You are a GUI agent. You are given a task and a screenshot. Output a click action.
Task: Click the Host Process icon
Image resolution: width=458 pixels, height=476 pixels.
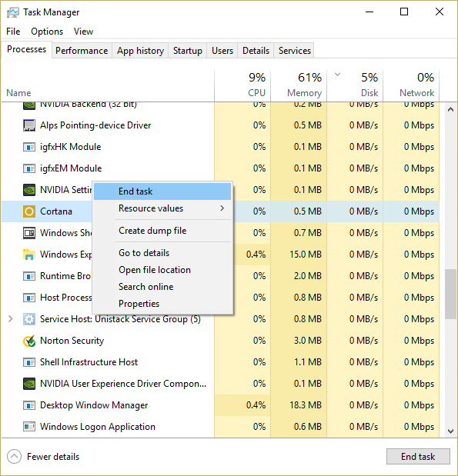tap(29, 298)
